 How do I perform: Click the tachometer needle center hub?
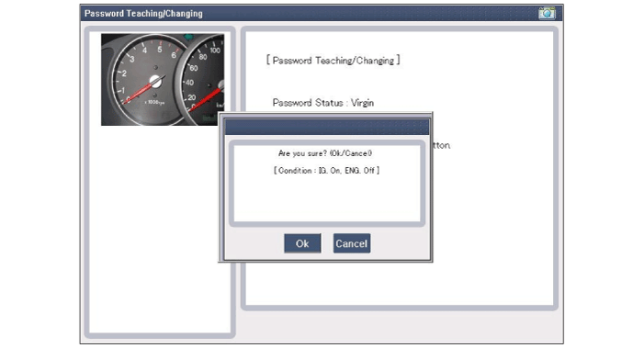point(155,81)
